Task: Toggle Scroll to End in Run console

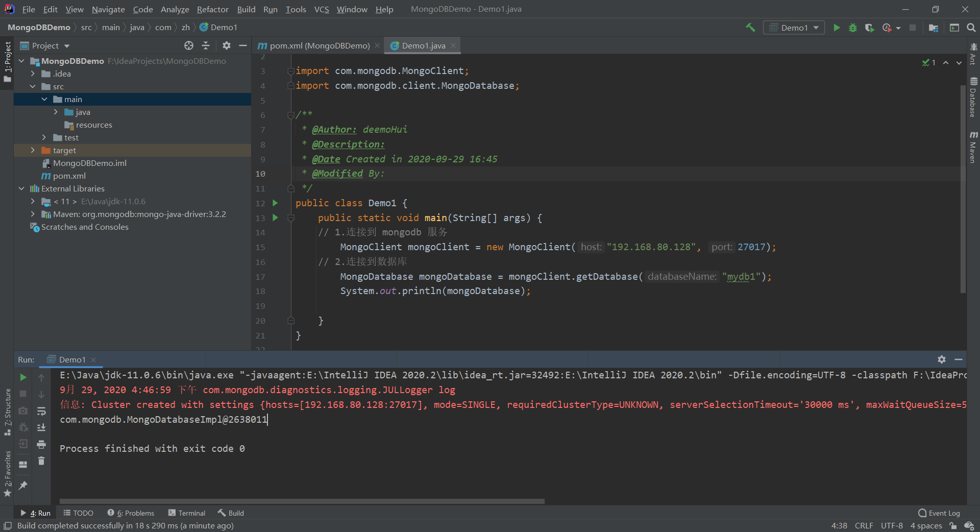Action: 41,427
